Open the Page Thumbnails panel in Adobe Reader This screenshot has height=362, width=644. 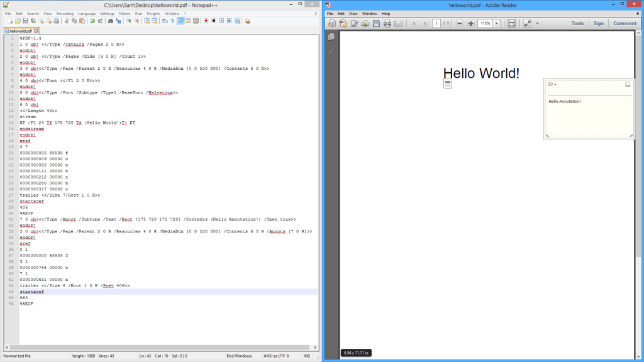(x=331, y=36)
